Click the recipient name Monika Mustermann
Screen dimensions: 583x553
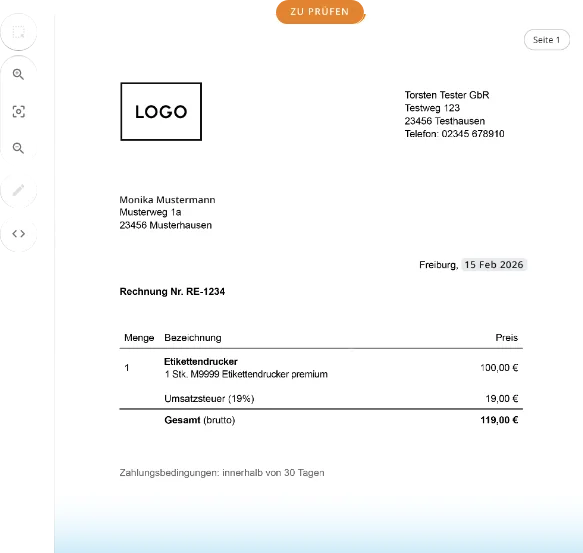pos(167,200)
